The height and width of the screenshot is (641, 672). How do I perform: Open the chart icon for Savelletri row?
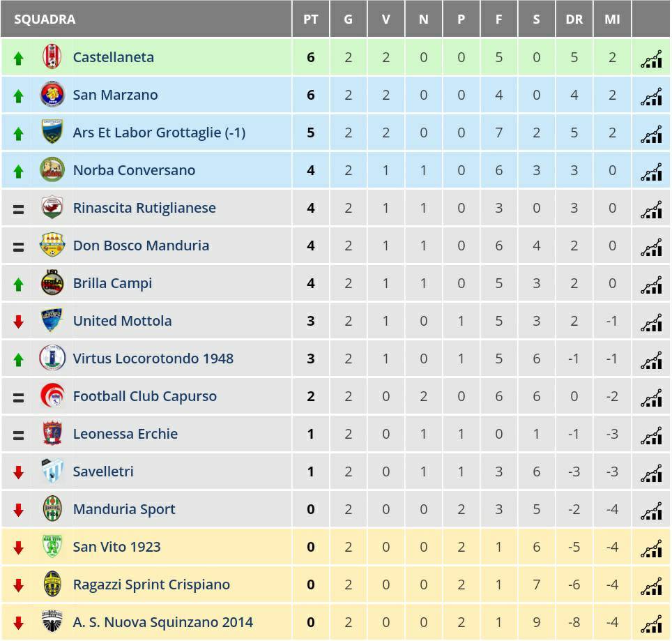tap(651, 473)
